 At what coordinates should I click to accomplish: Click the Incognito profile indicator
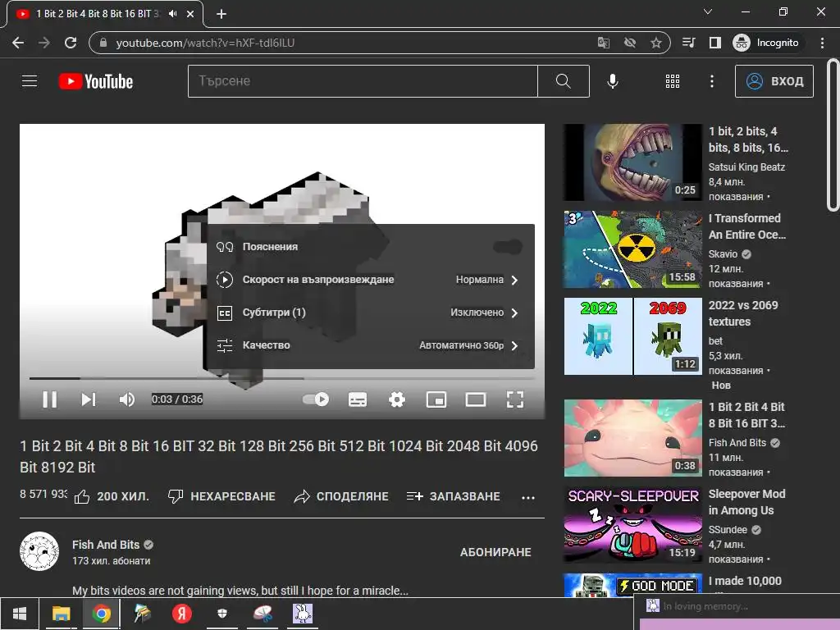tap(766, 43)
